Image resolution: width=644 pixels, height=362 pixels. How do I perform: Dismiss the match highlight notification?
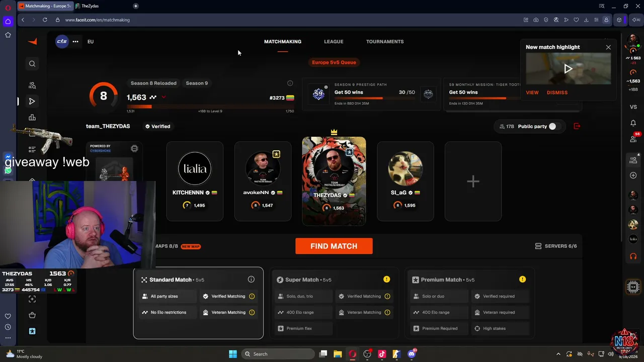point(557,93)
